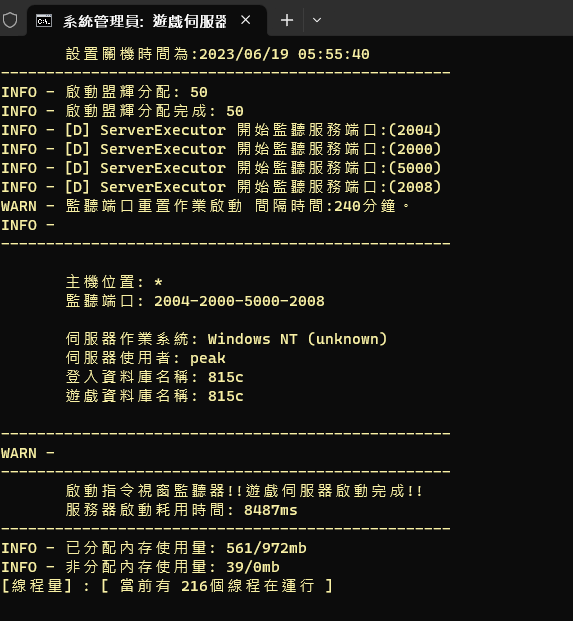Click the ServerExecutor line for port (5000)
The height and width of the screenshot is (621, 573).
(x=221, y=168)
